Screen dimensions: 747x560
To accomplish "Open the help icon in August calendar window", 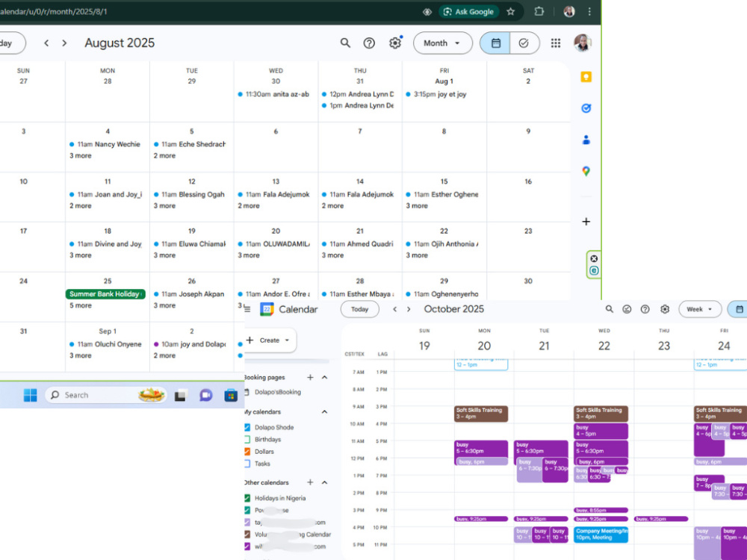I will pyautogui.click(x=369, y=43).
